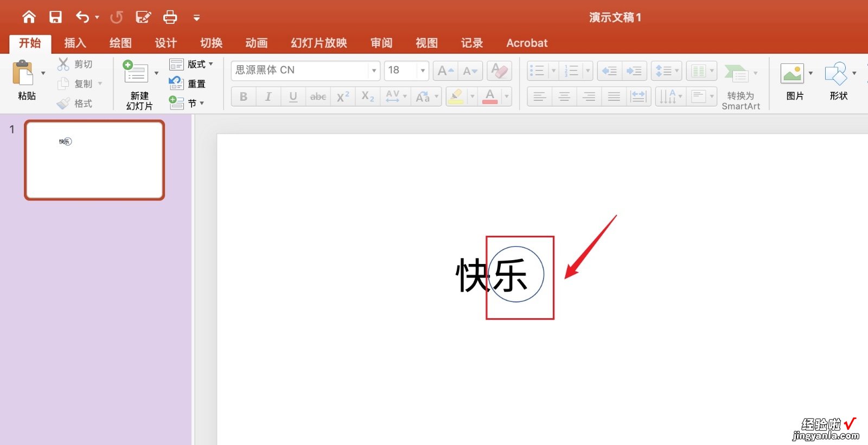Open the 绘图 ribbon tab
This screenshot has height=445, width=868.
pyautogui.click(x=120, y=43)
